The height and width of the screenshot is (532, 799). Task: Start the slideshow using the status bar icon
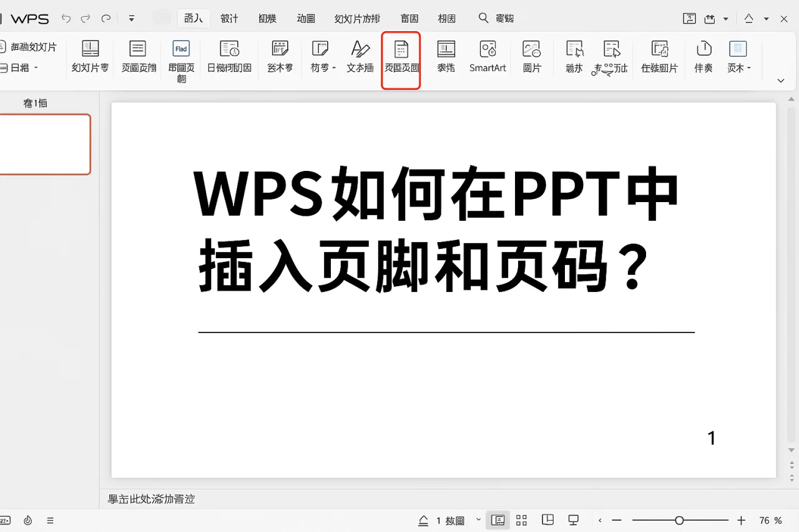coord(572,520)
